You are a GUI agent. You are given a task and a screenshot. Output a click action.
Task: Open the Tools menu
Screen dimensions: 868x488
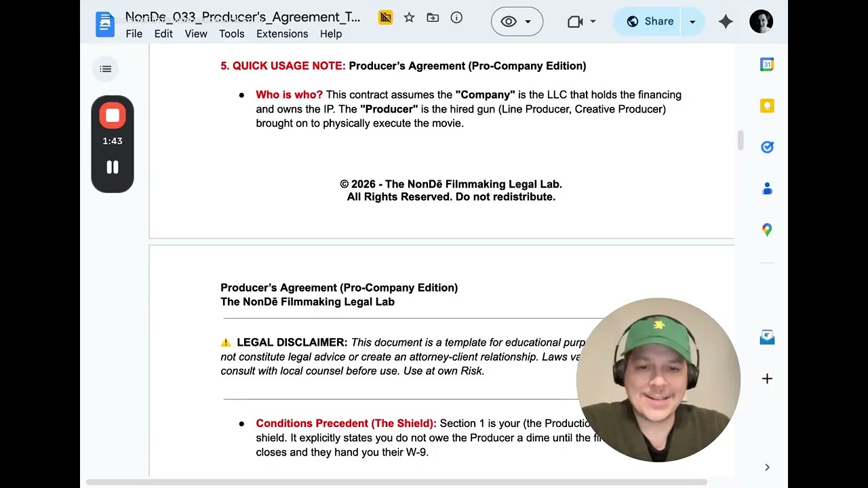[232, 34]
